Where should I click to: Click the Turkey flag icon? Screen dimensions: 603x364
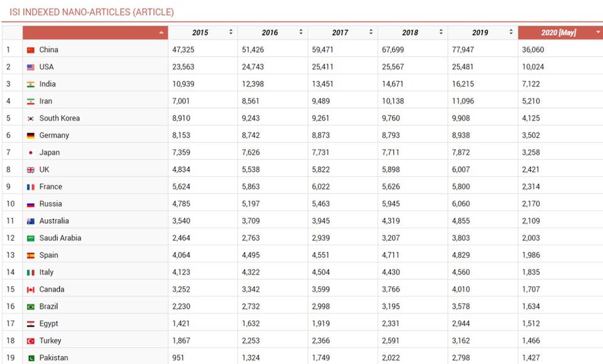click(x=30, y=341)
